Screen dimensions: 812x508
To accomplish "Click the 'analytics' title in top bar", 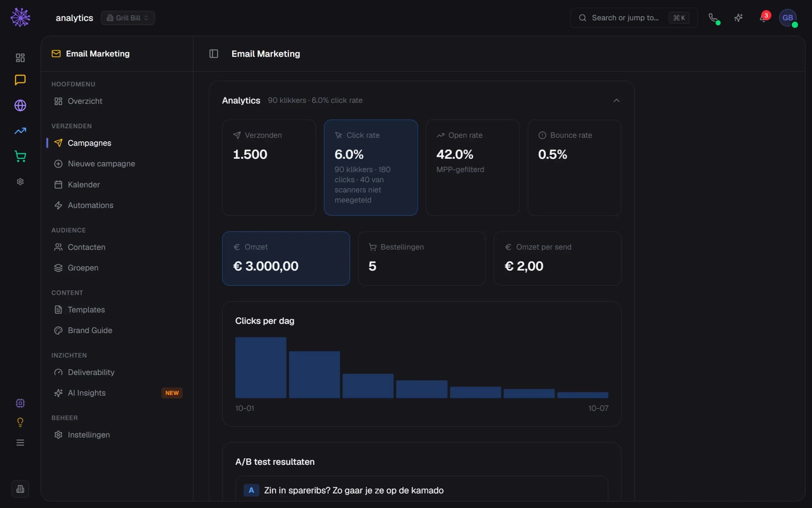I will coord(74,18).
